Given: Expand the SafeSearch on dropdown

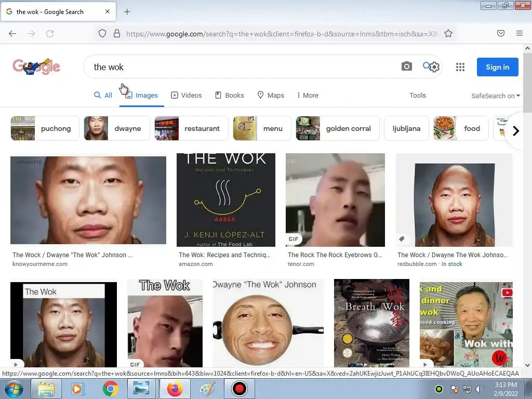Looking at the screenshot, I should pyautogui.click(x=495, y=96).
